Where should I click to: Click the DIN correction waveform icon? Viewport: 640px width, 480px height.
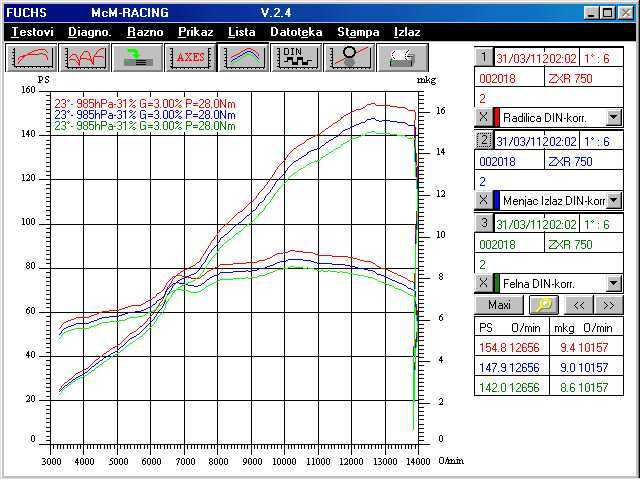(295, 57)
